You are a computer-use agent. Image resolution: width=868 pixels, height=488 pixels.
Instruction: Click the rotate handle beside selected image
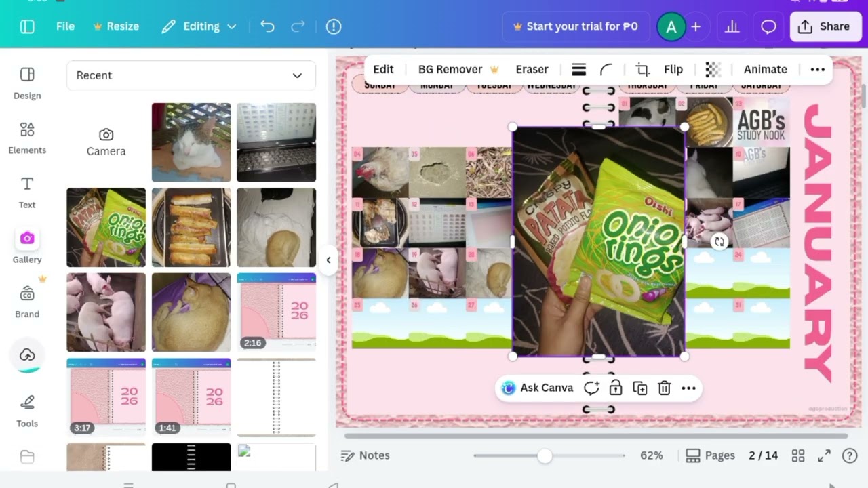tap(719, 241)
